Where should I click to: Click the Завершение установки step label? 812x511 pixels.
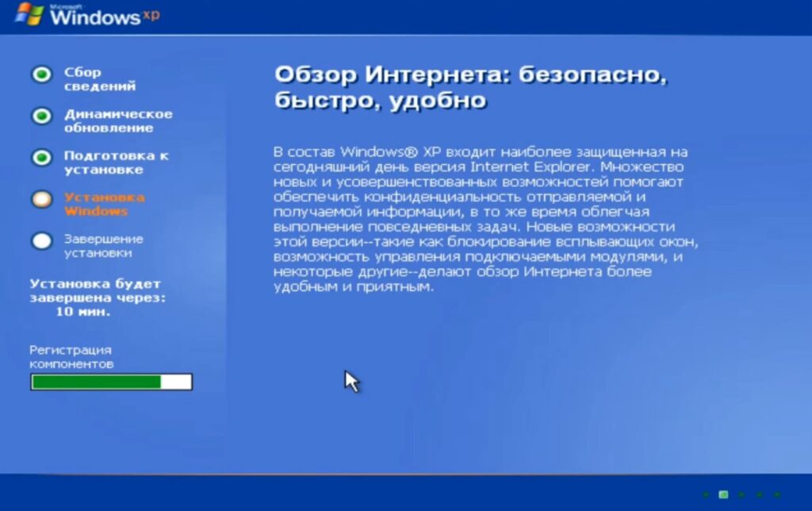[x=104, y=246]
